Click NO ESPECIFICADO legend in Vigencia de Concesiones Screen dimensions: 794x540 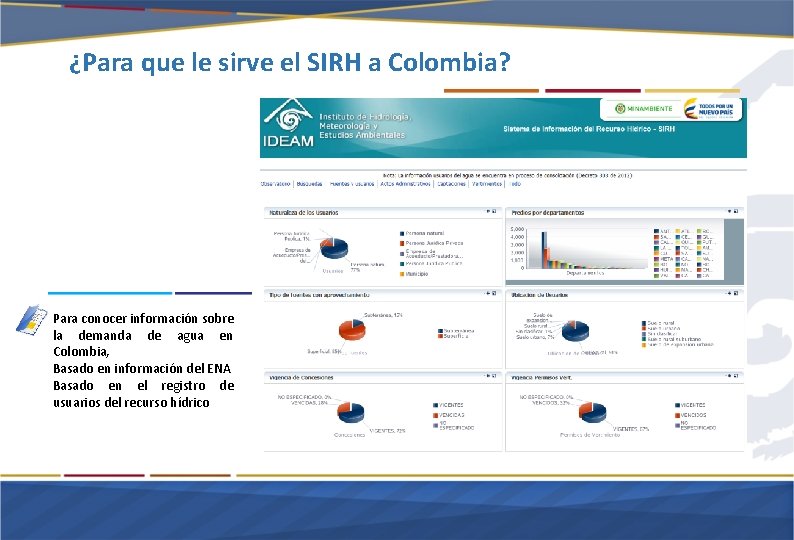454,426
